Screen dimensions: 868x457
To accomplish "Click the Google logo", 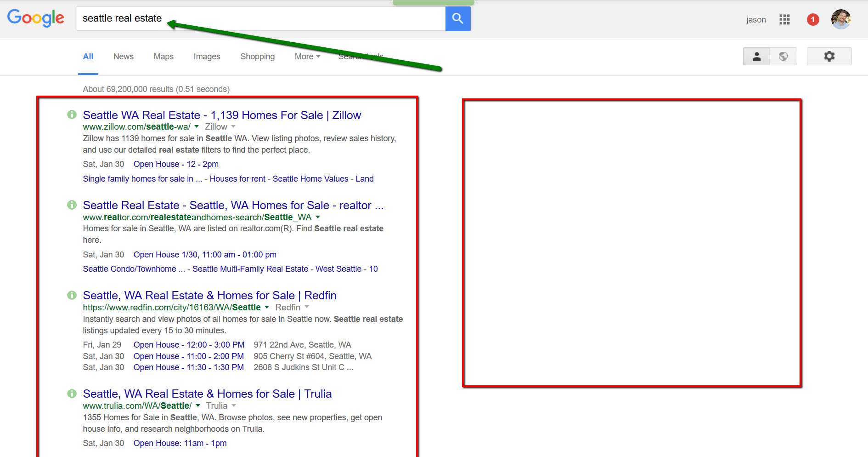I will (36, 18).
